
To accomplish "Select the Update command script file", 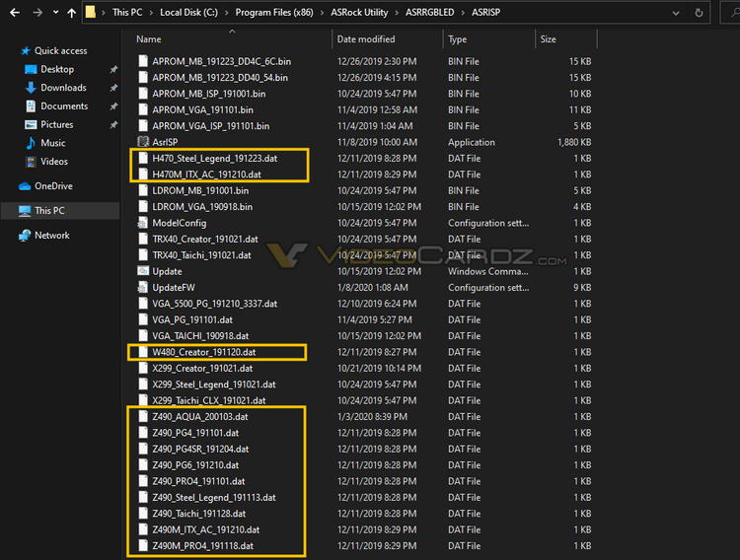I will 167,271.
